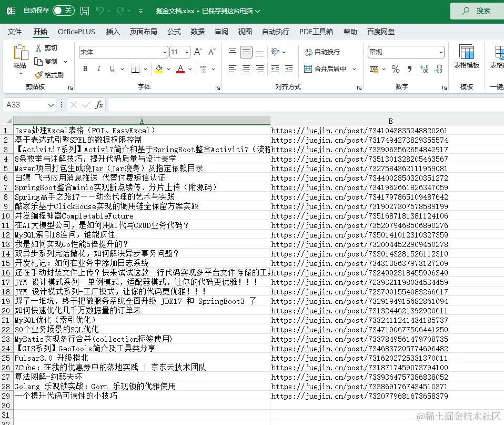Switch to the 数据 tab
Viewport: 504px width, 425px height.
[198, 32]
